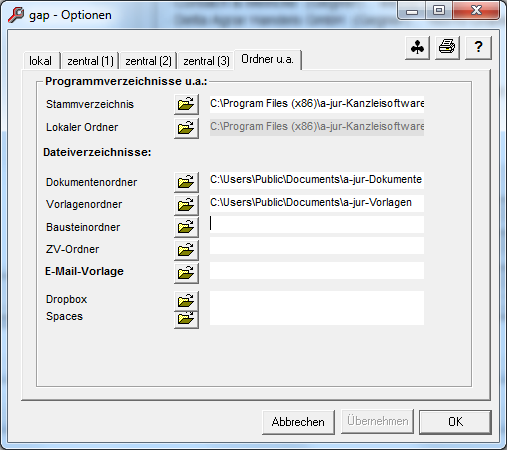Switch to the zentral (1) tab
The width and height of the screenshot is (507, 450).
pyautogui.click(x=90, y=61)
